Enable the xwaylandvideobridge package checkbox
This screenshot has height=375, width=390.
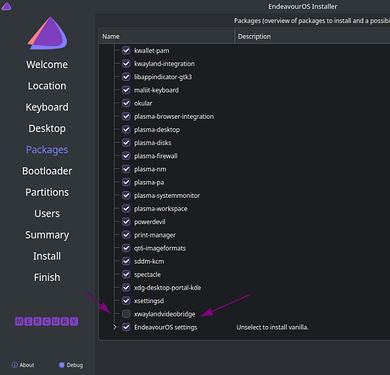point(126,314)
